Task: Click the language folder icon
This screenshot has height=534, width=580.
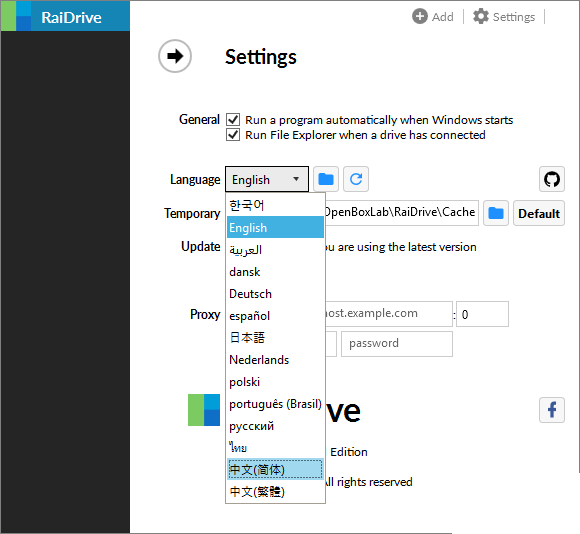Action: pyautogui.click(x=326, y=179)
